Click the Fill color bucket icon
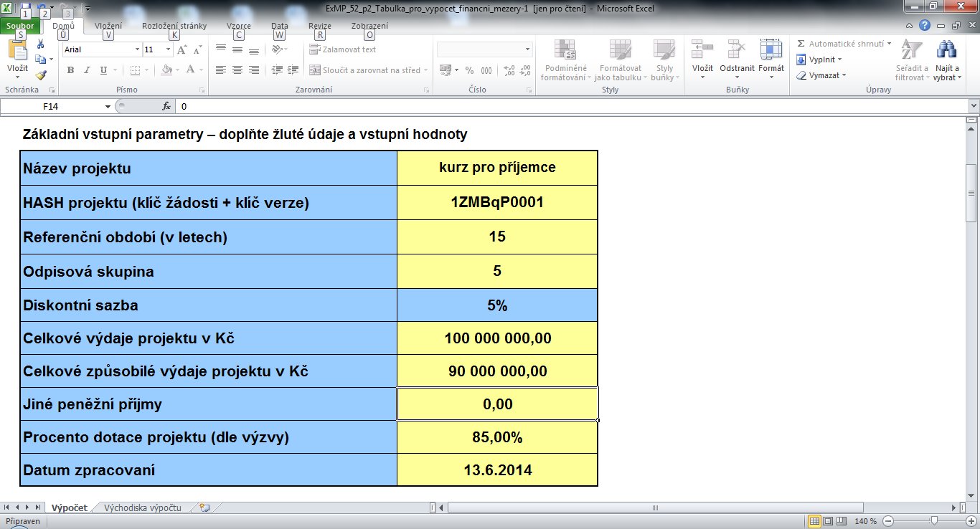Screen dimensions: 980x529 167,70
